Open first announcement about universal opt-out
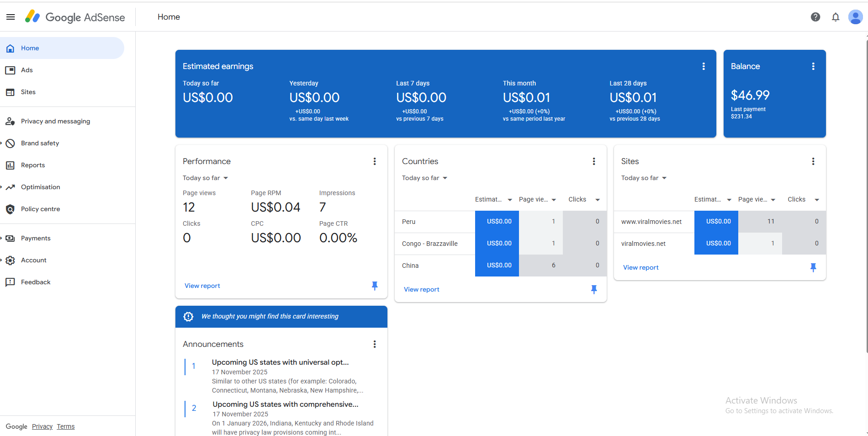The image size is (868, 436). tap(280, 362)
